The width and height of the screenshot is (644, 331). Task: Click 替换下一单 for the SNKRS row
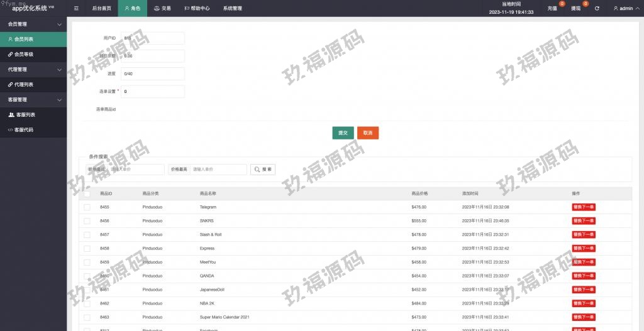[583, 220]
